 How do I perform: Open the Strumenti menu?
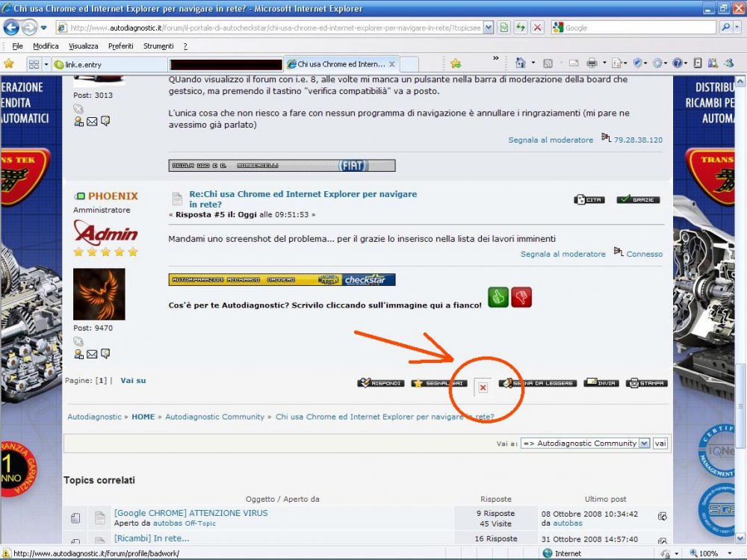pyautogui.click(x=158, y=46)
